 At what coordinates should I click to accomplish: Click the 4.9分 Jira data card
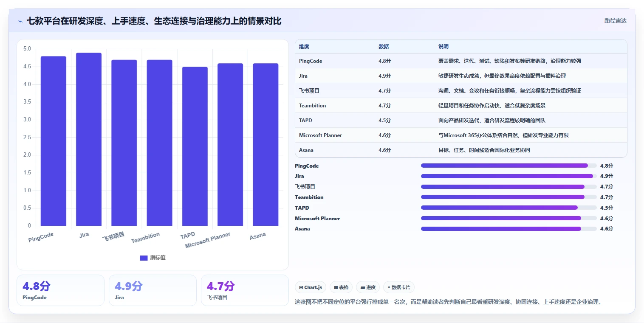tap(153, 290)
